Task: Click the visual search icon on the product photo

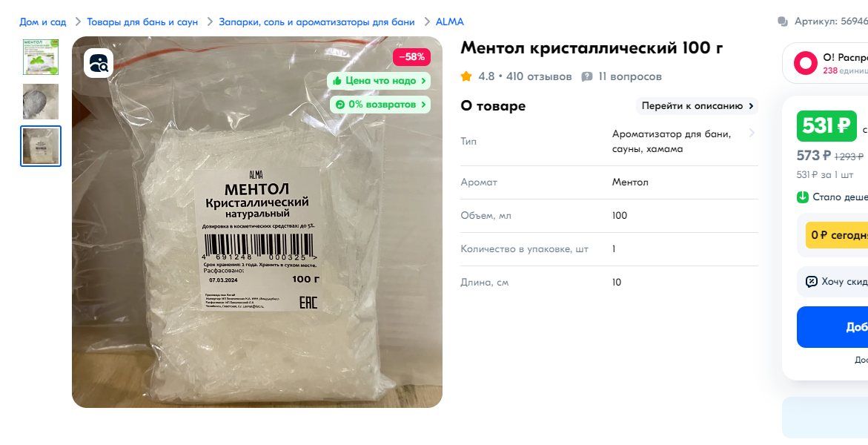Action: coord(99,63)
